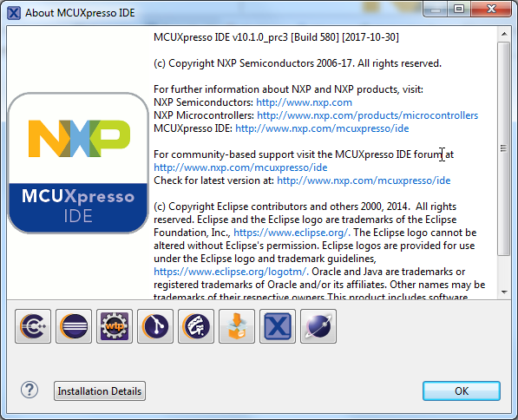Click the Eclipse Platform feature icon

coord(74,326)
